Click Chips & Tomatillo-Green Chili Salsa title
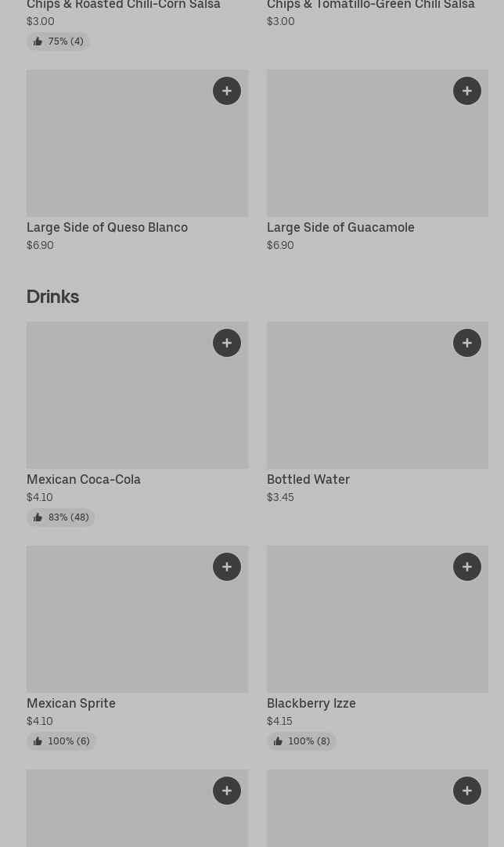The width and height of the screenshot is (504, 847). pyautogui.click(x=371, y=5)
